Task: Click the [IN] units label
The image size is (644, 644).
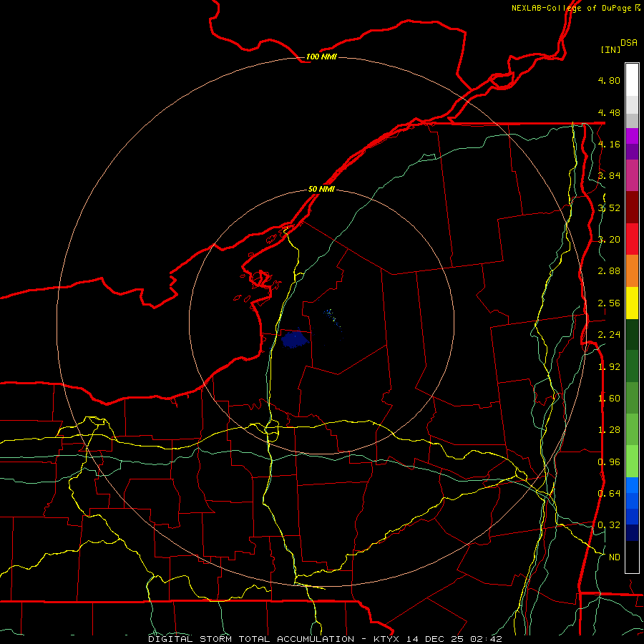Action: (610, 49)
